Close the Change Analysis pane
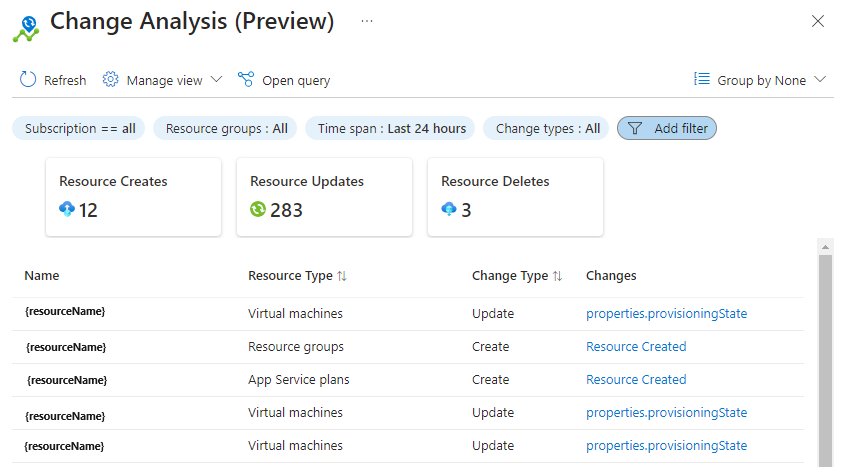844x467 pixels. 818,21
